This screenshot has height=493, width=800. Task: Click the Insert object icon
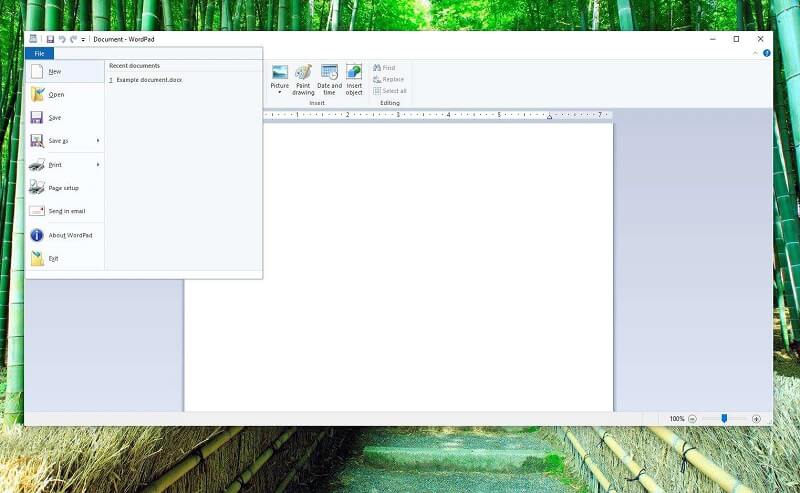pos(354,72)
